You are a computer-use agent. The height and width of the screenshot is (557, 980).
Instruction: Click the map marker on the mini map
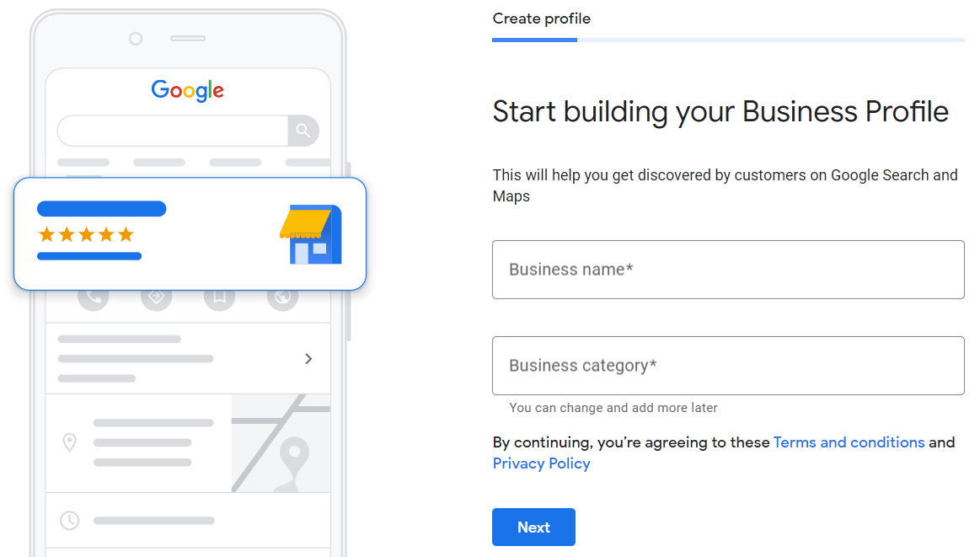coord(294,456)
